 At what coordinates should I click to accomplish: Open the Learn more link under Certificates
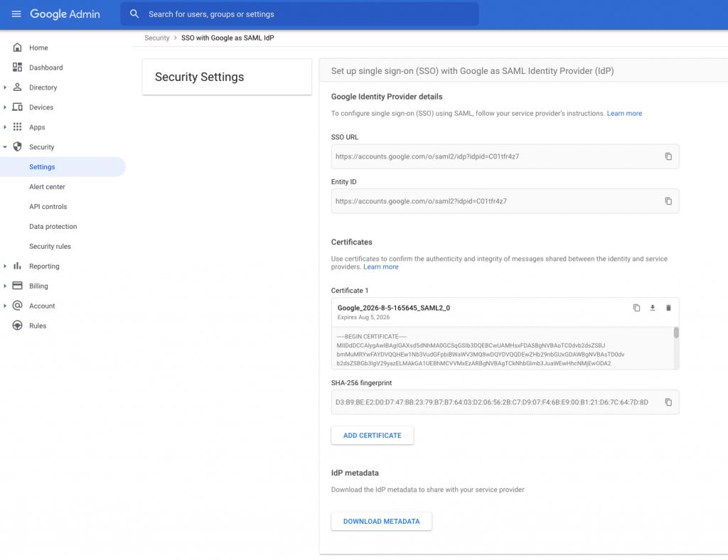coord(380,266)
